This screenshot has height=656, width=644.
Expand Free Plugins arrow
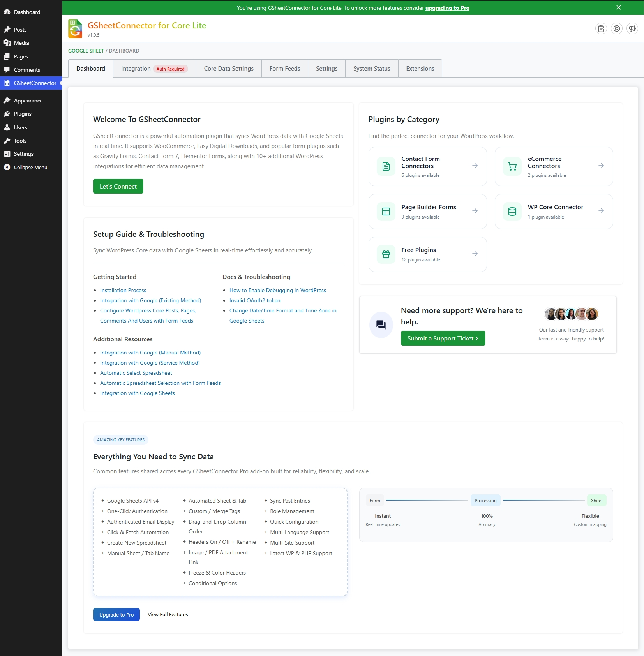475,254
